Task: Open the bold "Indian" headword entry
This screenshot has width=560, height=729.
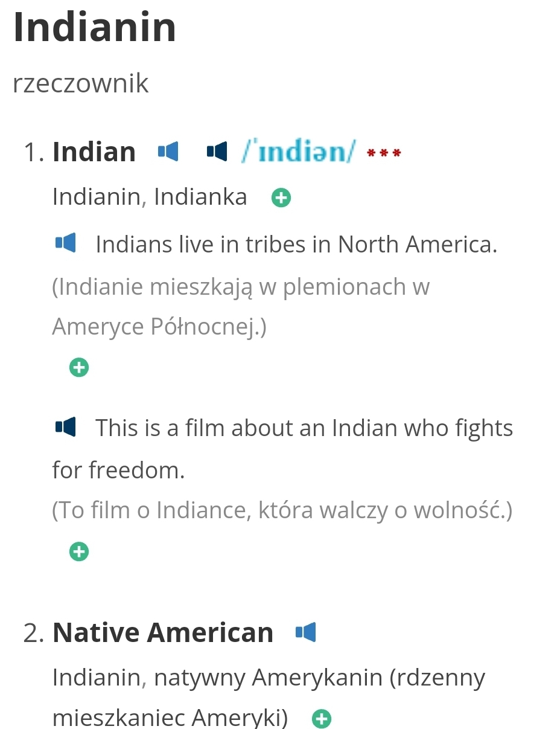Action: tap(94, 152)
